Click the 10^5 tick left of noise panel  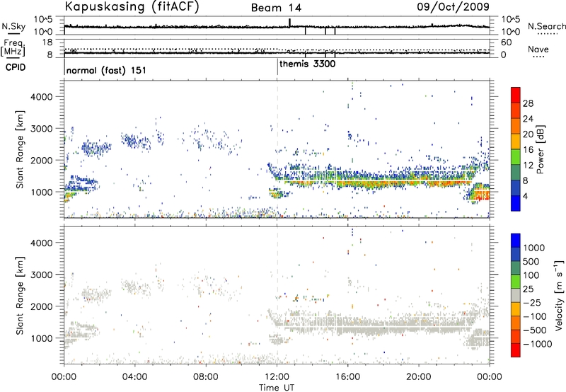(43, 19)
